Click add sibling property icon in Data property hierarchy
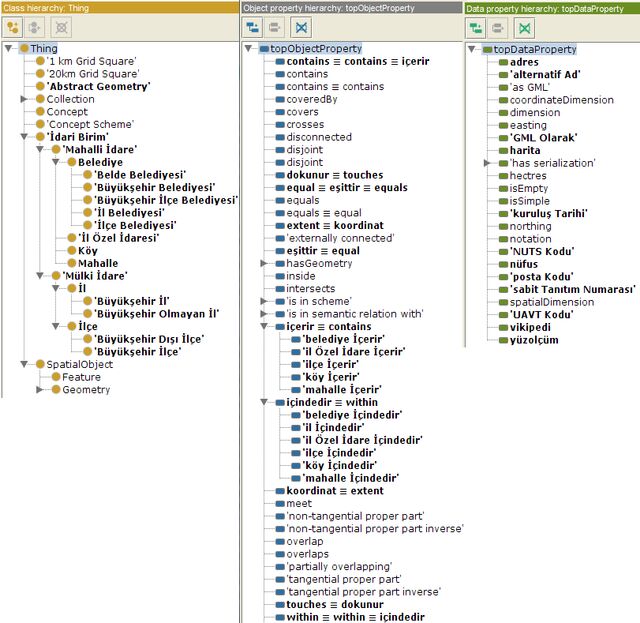This screenshot has height=623, width=640. click(498, 28)
